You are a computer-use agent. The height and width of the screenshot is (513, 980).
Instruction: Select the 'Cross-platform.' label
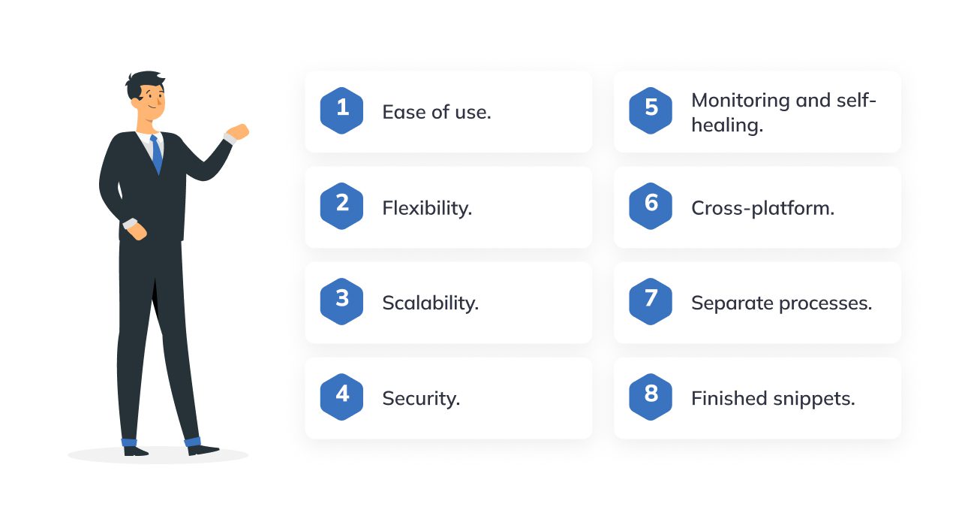(x=762, y=208)
